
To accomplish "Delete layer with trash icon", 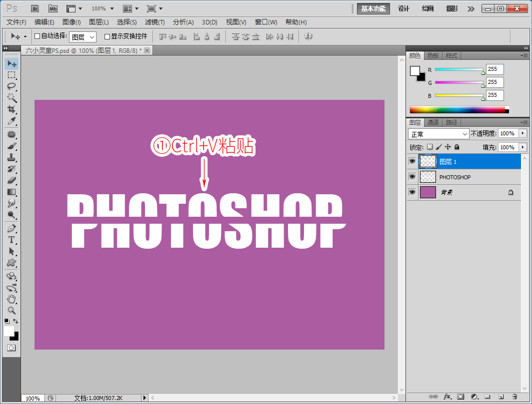I will click(x=514, y=397).
